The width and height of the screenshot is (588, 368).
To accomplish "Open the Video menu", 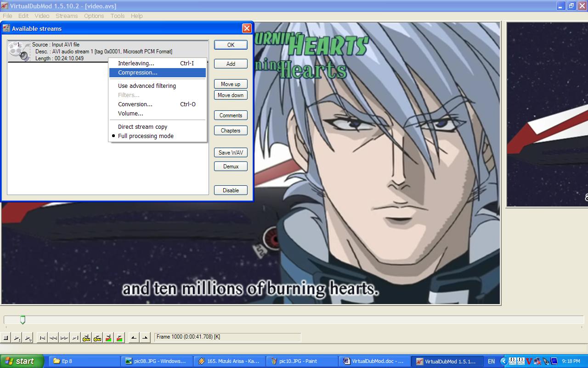I will [42, 16].
